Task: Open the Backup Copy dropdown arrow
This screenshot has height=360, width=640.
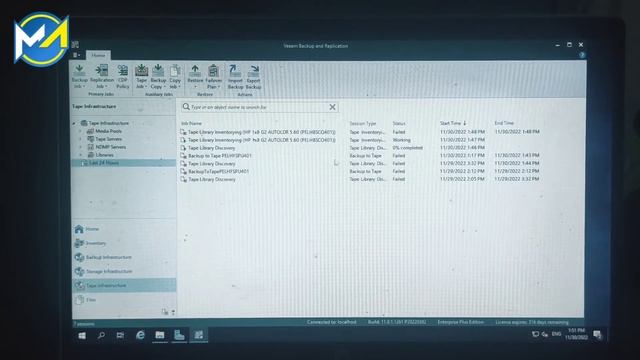Action: click(164, 87)
